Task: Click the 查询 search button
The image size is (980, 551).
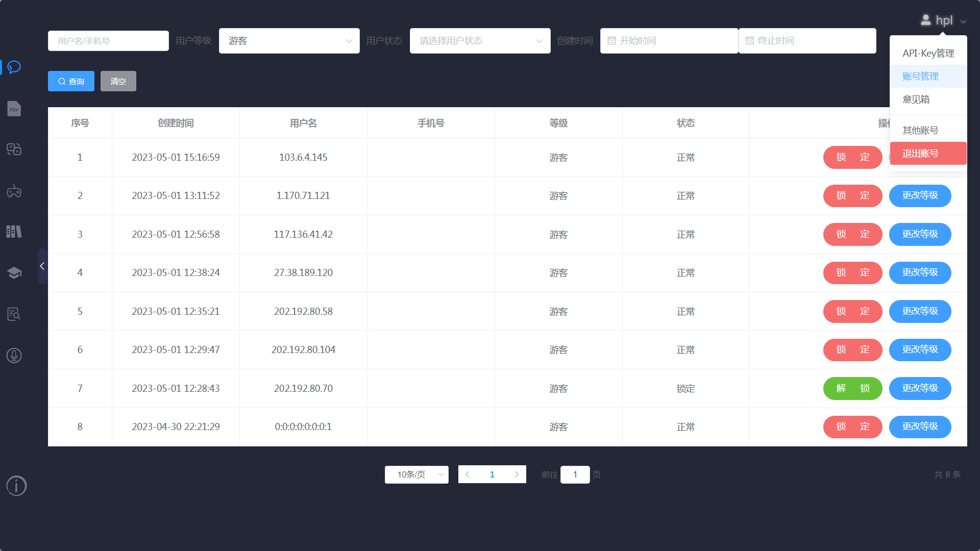Action: pyautogui.click(x=71, y=81)
